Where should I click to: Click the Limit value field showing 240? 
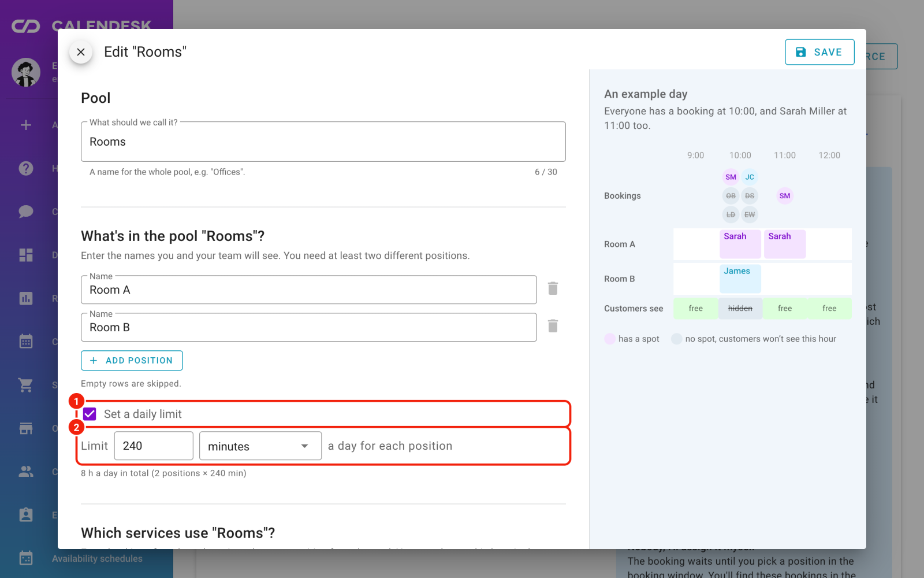pos(154,446)
